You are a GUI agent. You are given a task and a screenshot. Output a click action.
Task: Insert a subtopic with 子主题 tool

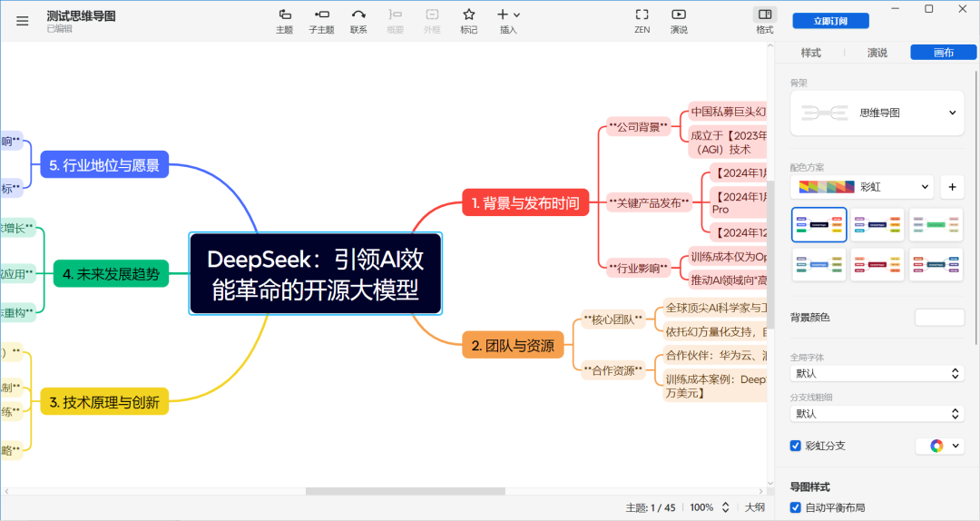point(321,21)
